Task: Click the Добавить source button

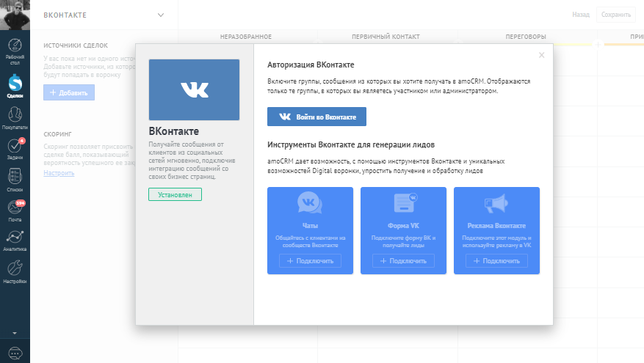Action: pos(69,92)
